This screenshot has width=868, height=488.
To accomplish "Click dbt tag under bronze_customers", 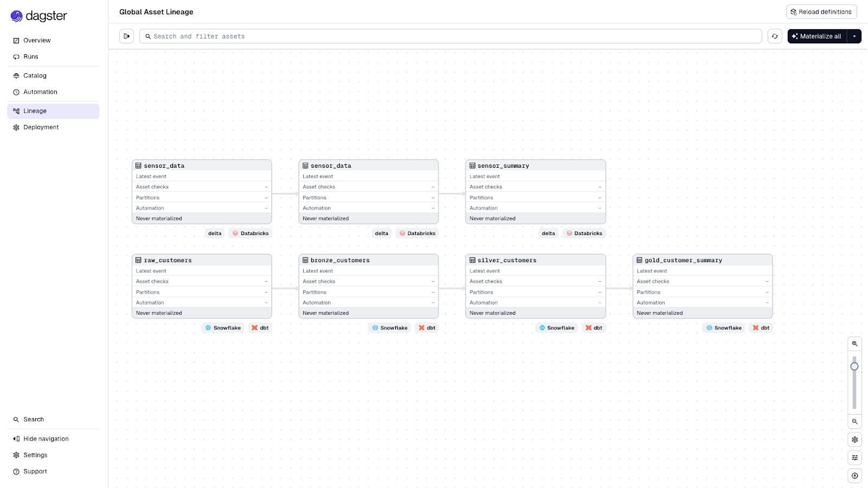I will tap(427, 328).
